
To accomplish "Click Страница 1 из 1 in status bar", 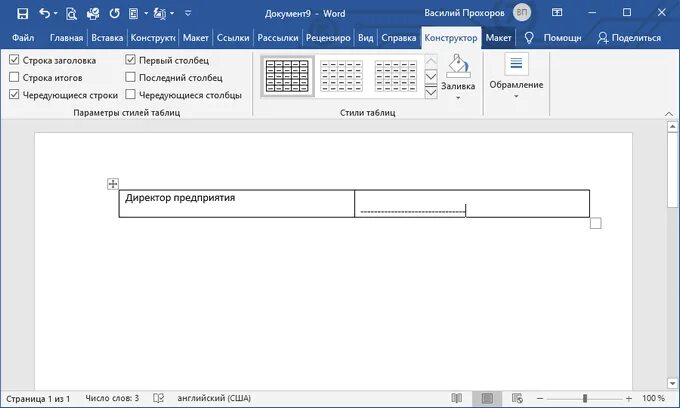I will (x=38, y=398).
